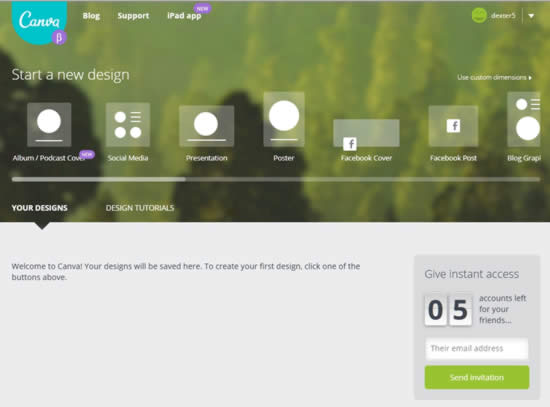Click the Facebook Post label
This screenshot has height=407, width=550.
(x=453, y=158)
